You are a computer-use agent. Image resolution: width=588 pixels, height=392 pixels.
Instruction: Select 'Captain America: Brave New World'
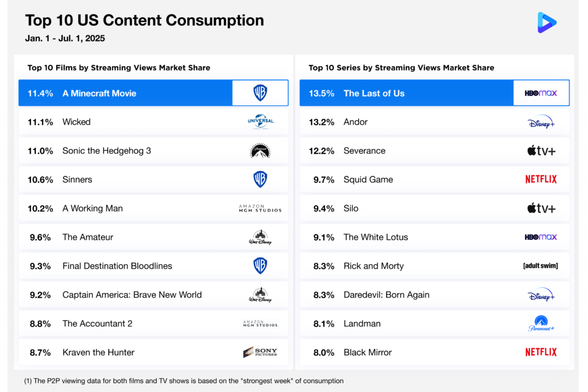click(x=132, y=295)
